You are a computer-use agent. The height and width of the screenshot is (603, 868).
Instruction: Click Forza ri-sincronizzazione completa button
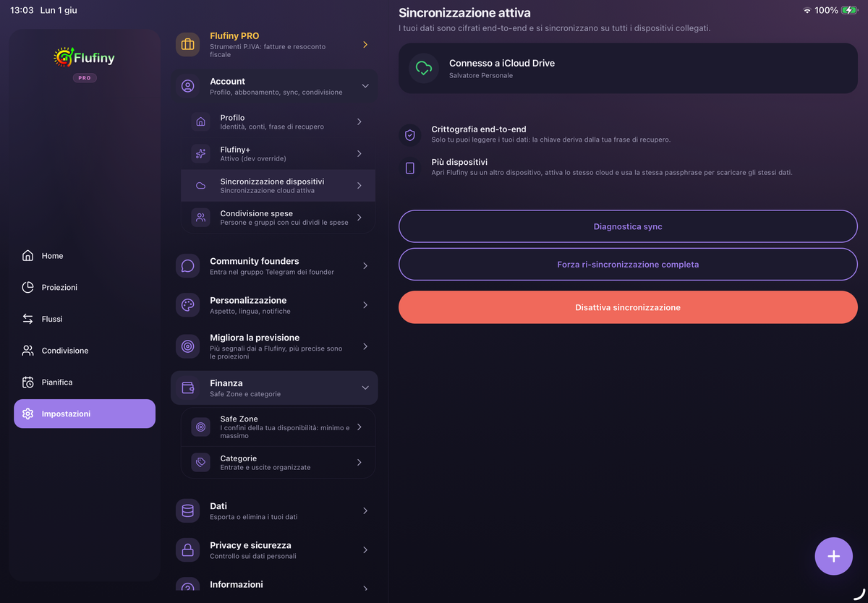click(628, 265)
